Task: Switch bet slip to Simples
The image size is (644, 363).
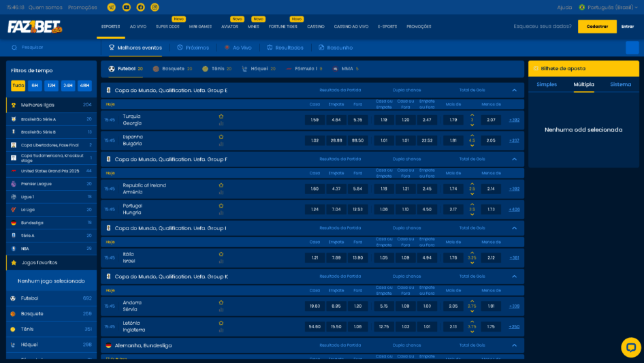Action: pos(547,84)
